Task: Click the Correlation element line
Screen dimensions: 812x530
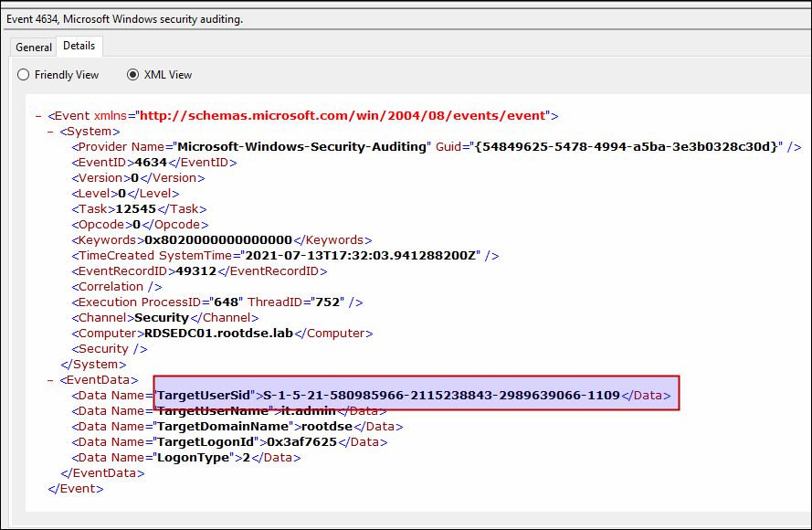Action: 117,287
